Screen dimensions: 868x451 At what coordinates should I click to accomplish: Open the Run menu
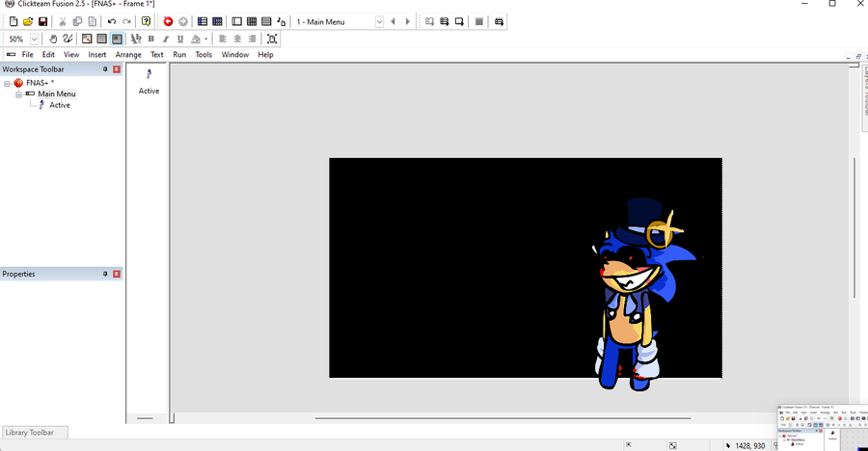[x=179, y=55]
